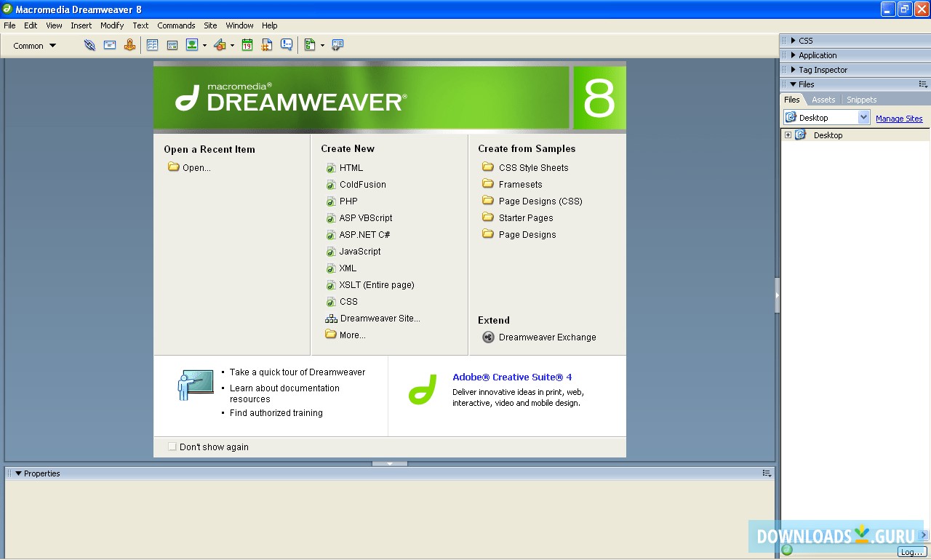Viewport: 931px width, 560px height.
Task: Create a new ColdFusion document
Action: [363, 185]
